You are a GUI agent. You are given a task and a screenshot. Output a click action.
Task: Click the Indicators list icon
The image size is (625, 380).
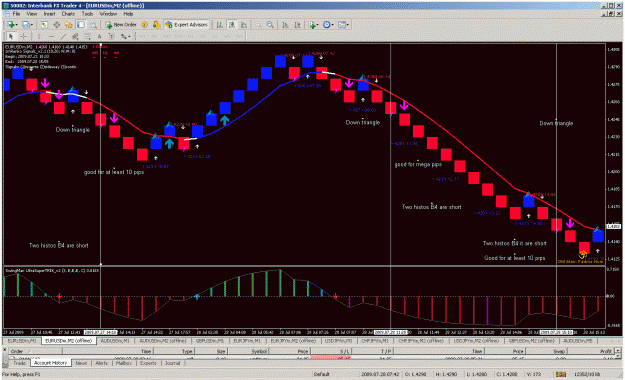[x=312, y=25]
